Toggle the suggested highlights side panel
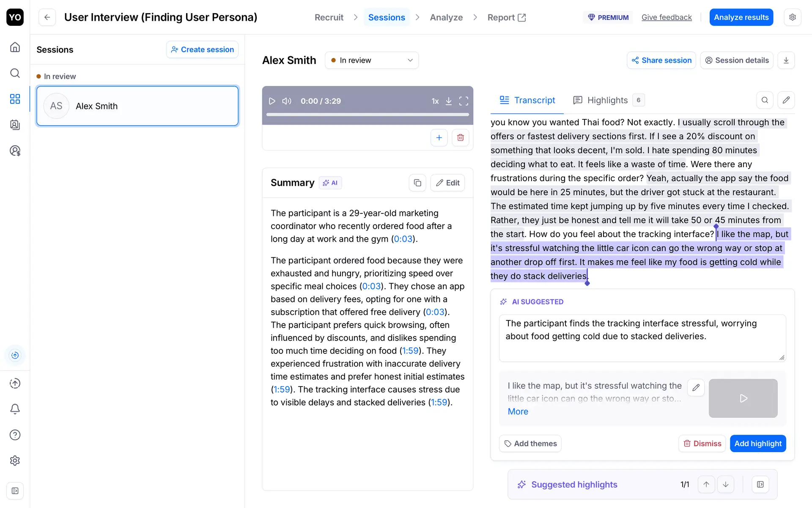 [x=760, y=484]
